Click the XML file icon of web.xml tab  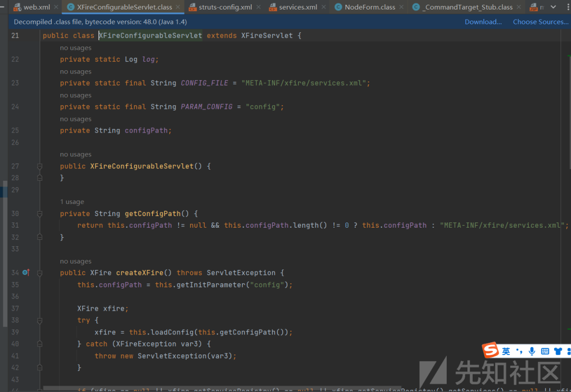click(x=17, y=7)
